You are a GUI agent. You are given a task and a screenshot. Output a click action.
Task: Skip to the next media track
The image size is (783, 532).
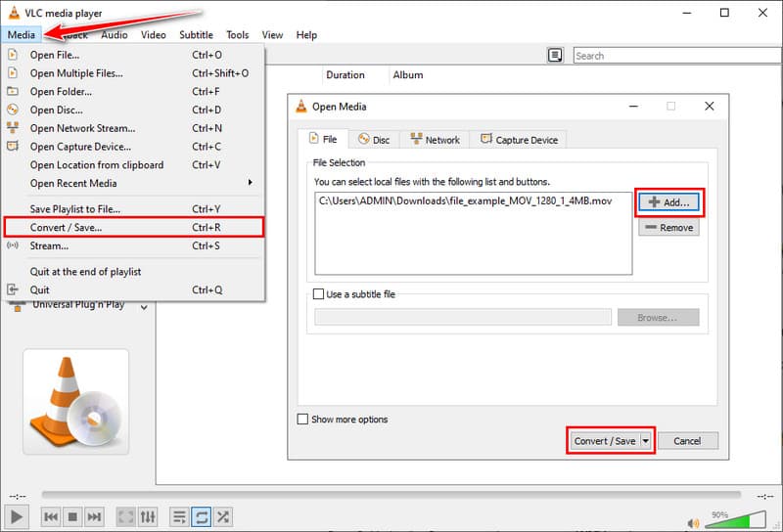pyautogui.click(x=94, y=516)
